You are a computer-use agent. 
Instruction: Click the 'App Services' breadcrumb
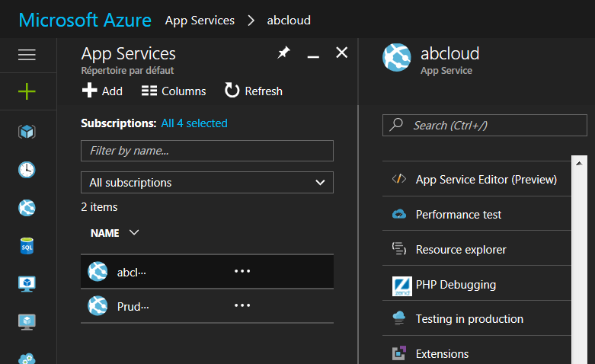[x=200, y=20]
